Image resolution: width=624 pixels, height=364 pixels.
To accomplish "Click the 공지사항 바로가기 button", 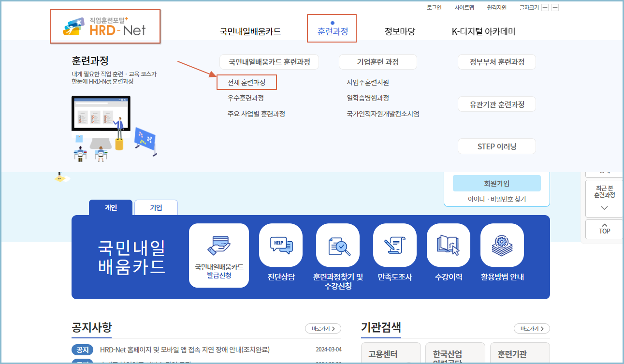I will 322,328.
